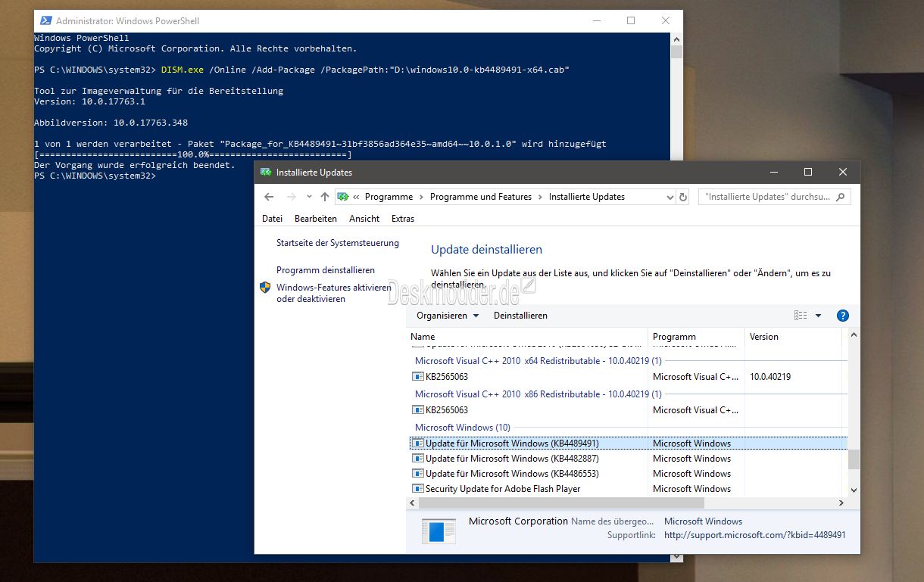
Task: Click the Microsoft Windows (10) group header
Action: pos(463,428)
